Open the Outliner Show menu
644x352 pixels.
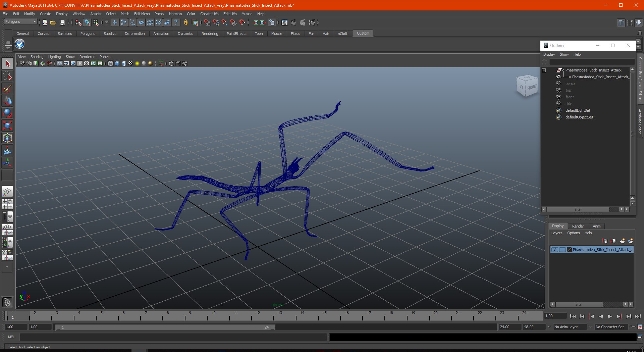pyautogui.click(x=564, y=54)
